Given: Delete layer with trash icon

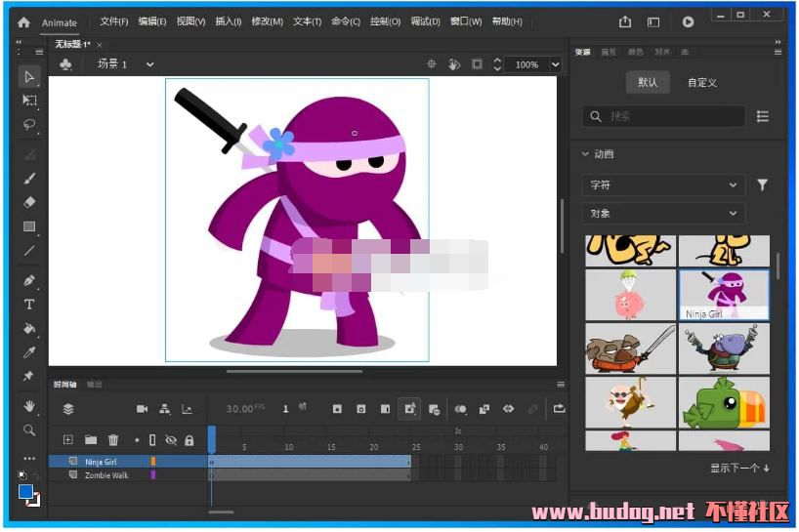Looking at the screenshot, I should pyautogui.click(x=113, y=440).
